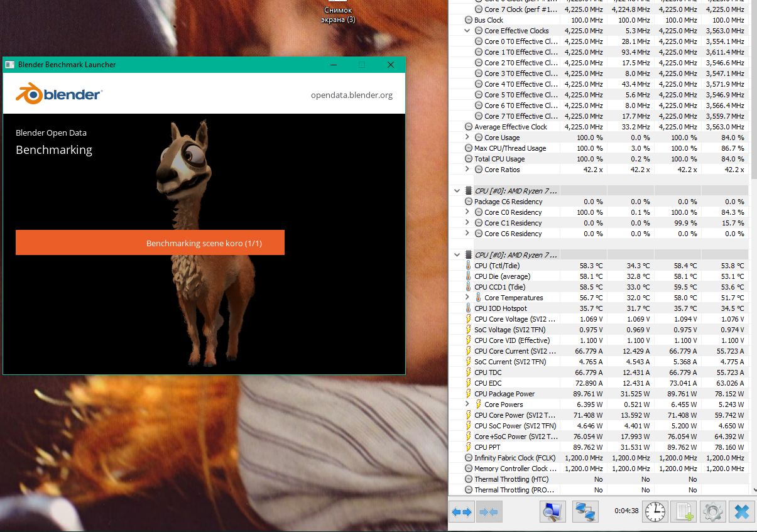757x532 pixels.
Task: Click the lightning icon of CPU EDC
Action: (468, 383)
